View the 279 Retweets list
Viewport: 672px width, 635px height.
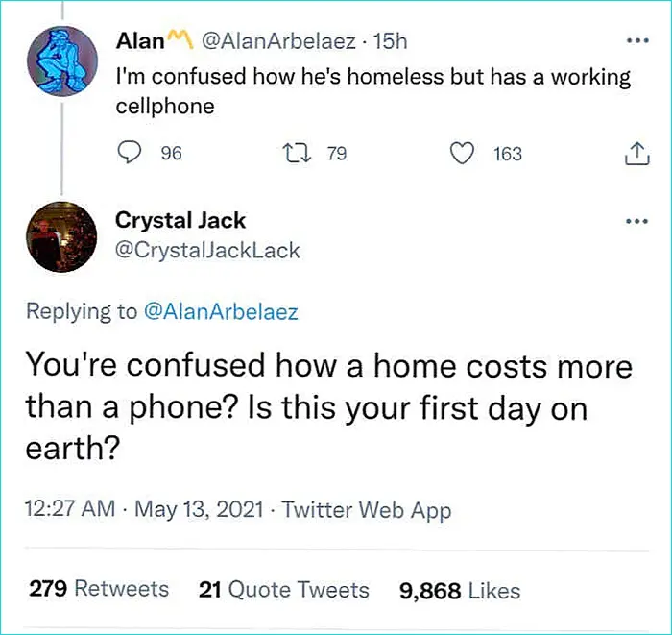pyautogui.click(x=99, y=589)
